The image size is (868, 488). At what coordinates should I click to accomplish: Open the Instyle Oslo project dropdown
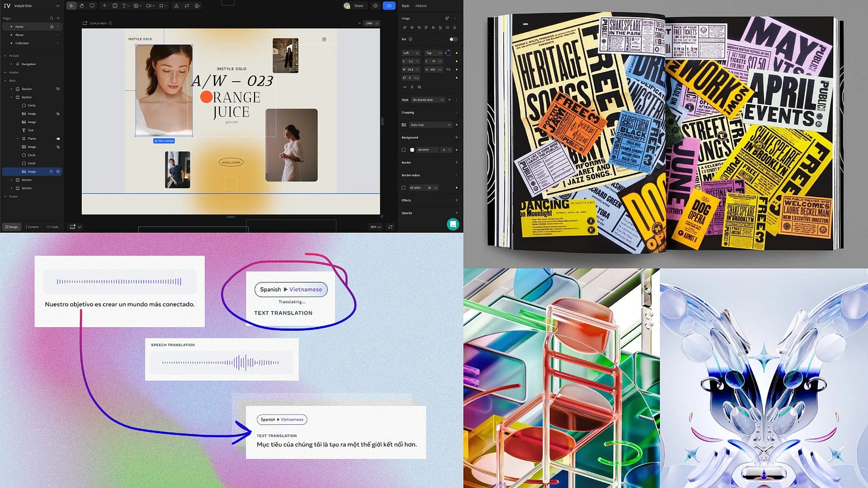coord(57,5)
